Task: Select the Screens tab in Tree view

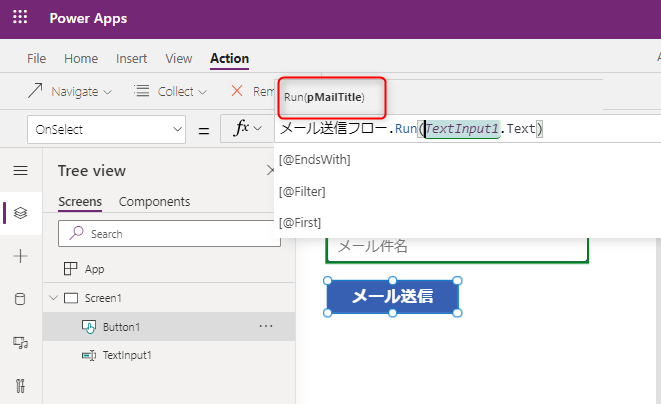Action: pyautogui.click(x=80, y=202)
